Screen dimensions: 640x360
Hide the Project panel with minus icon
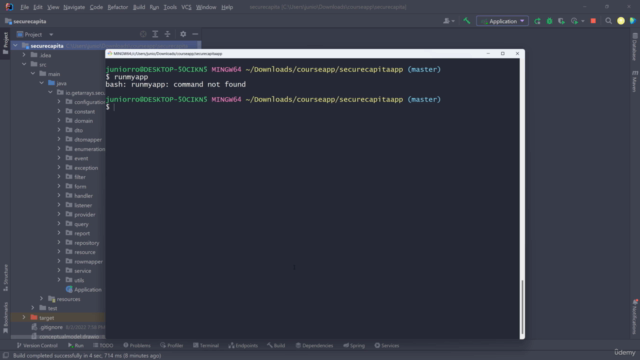click(195, 34)
